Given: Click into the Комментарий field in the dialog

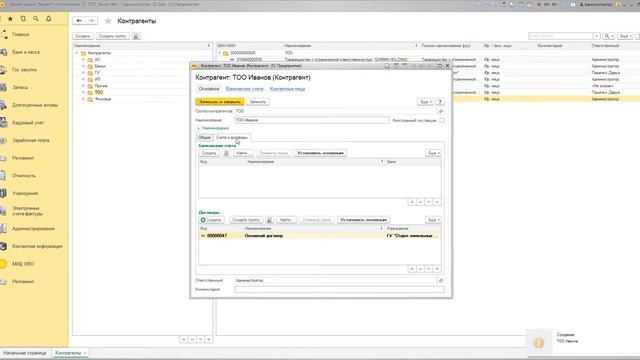Looking at the screenshot, I should 340,289.
